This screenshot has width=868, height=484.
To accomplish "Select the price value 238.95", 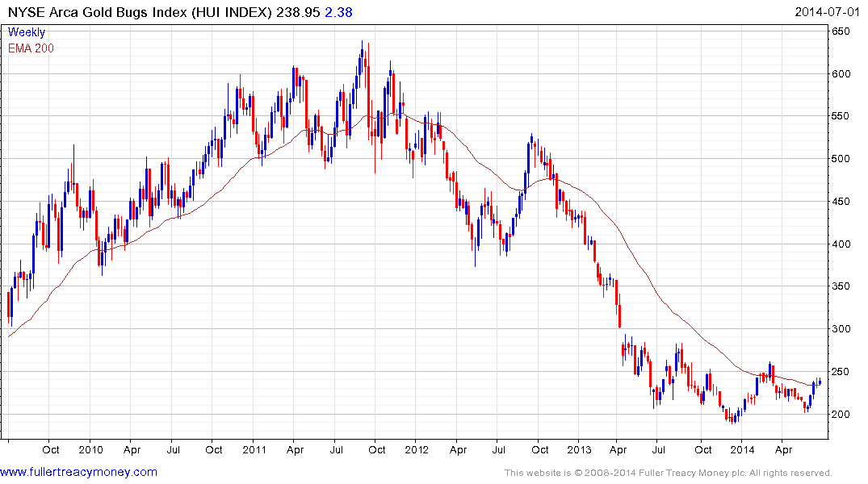I will coord(298,12).
